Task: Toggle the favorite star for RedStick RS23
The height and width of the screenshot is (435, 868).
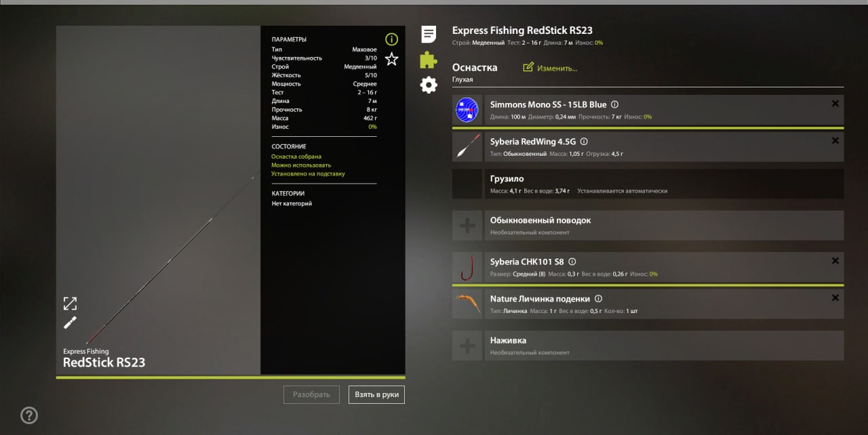Action: 391,60
